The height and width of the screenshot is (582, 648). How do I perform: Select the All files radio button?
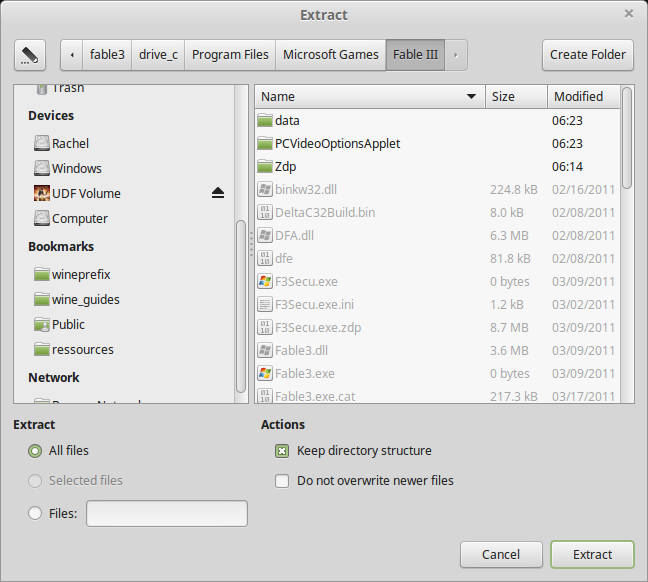(x=35, y=451)
